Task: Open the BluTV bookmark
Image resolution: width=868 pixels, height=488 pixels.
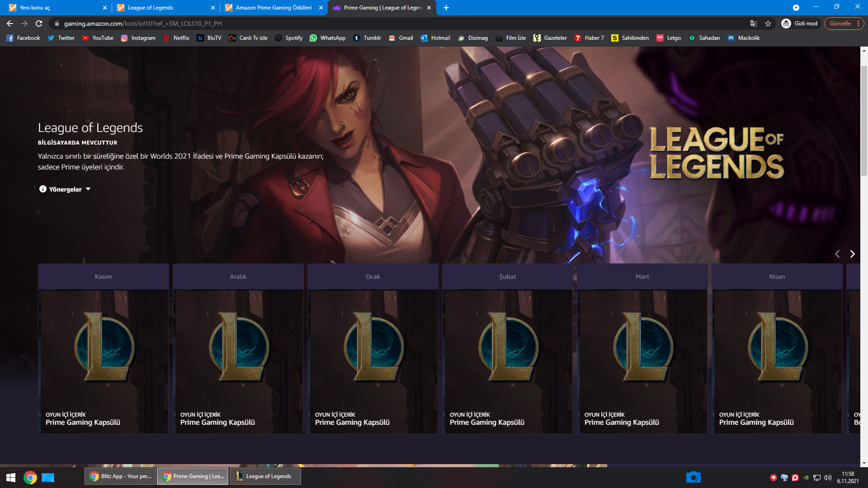Action: point(209,38)
